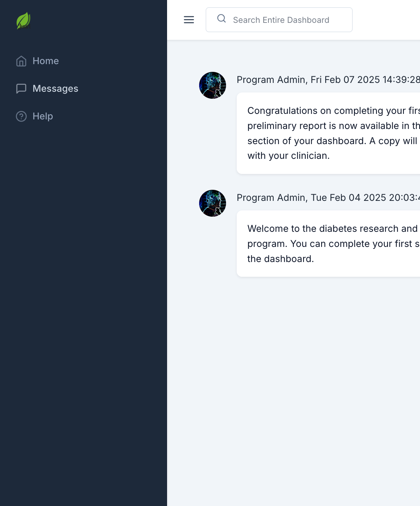Click the Help question mark icon
Screen dimensions: 420x506
(x=21, y=116)
